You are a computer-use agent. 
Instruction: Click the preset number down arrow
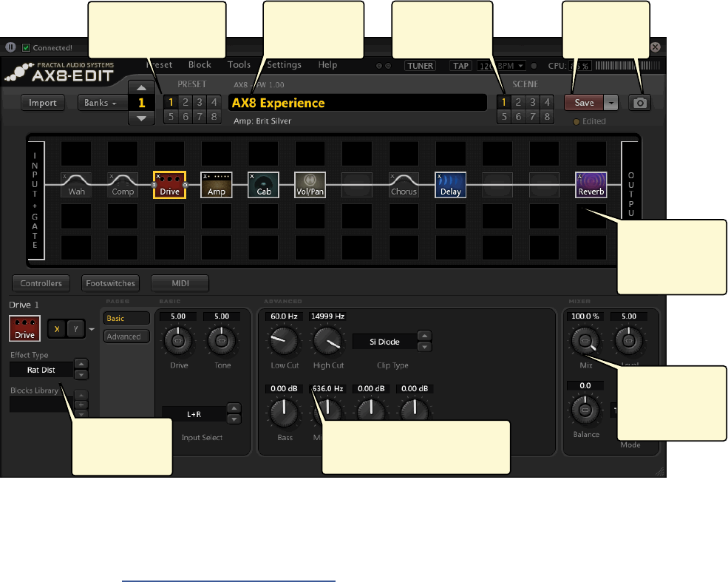142,118
